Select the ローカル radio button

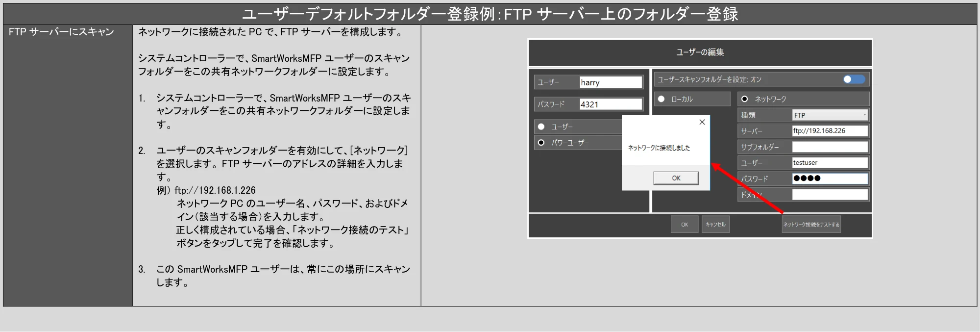pos(661,99)
